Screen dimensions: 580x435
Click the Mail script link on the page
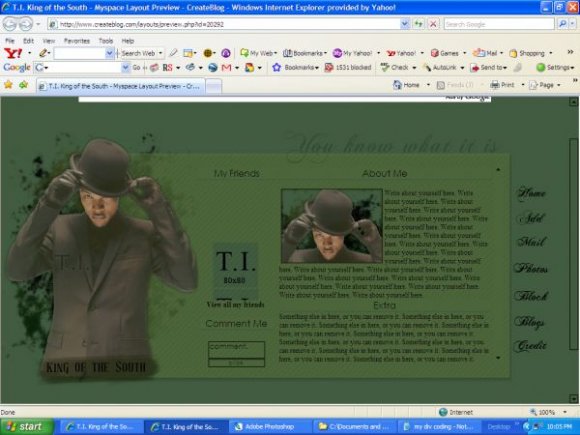pos(532,242)
